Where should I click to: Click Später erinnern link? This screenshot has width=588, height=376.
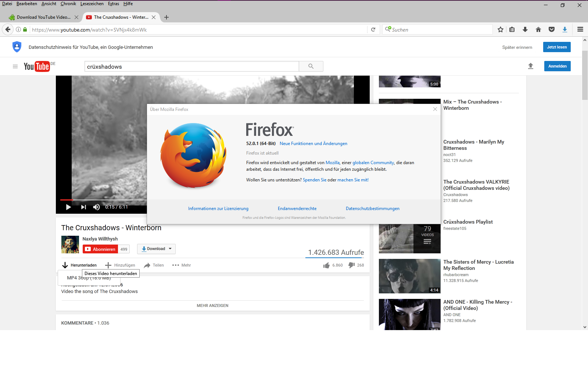[517, 47]
